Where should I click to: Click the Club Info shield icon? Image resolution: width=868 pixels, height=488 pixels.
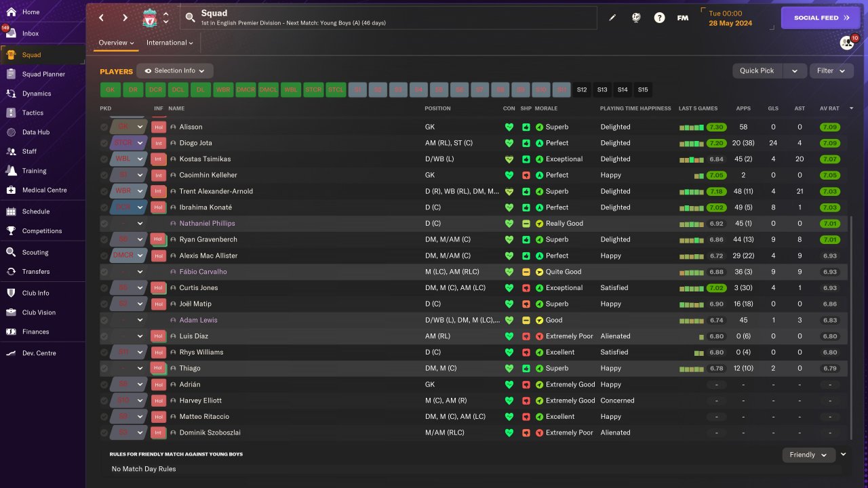coord(11,293)
